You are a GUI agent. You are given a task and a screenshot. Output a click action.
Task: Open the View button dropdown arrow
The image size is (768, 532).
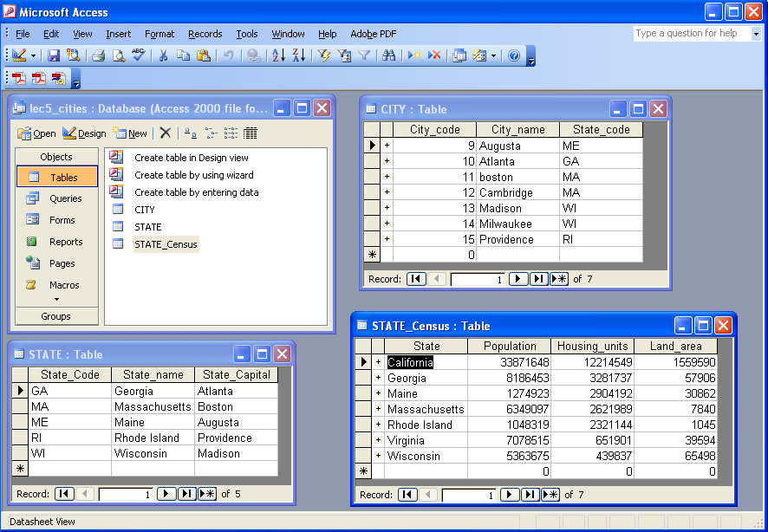(34, 55)
